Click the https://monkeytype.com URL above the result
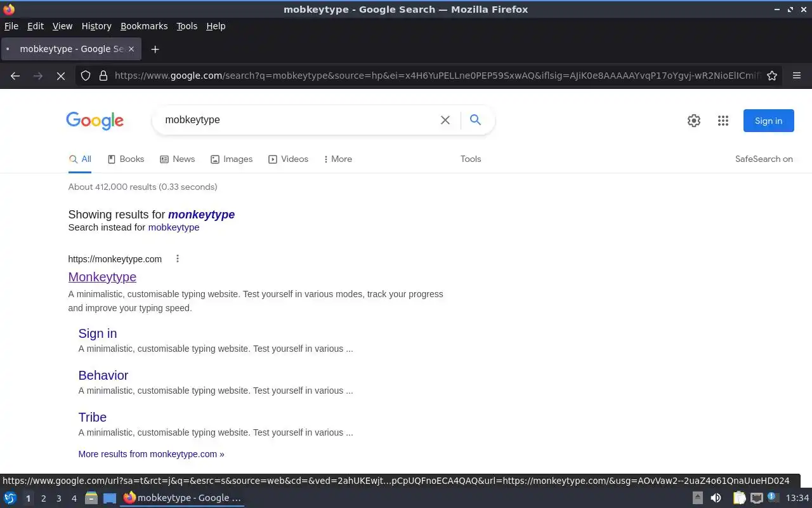Image resolution: width=812 pixels, height=508 pixels. [x=115, y=259]
